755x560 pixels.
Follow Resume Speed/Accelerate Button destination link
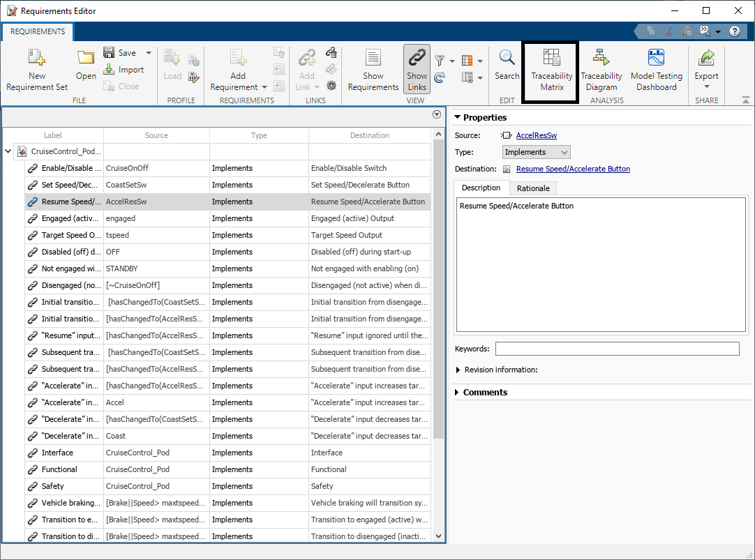572,169
